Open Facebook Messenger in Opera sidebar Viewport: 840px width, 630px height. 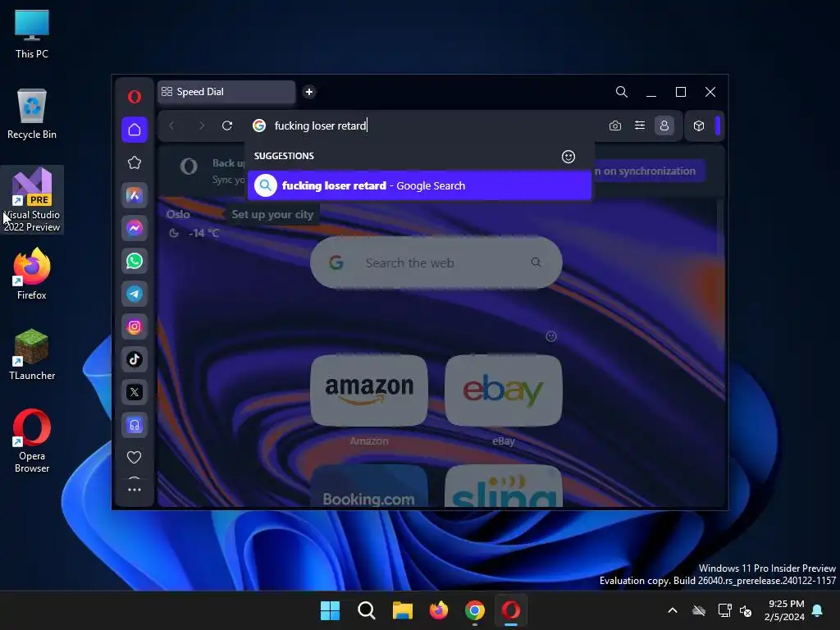[135, 228]
